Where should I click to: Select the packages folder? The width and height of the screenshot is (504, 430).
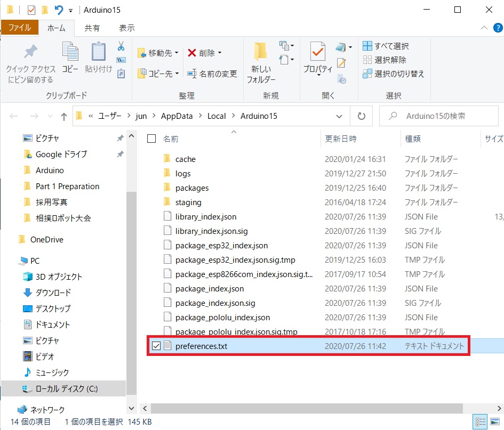pos(192,188)
